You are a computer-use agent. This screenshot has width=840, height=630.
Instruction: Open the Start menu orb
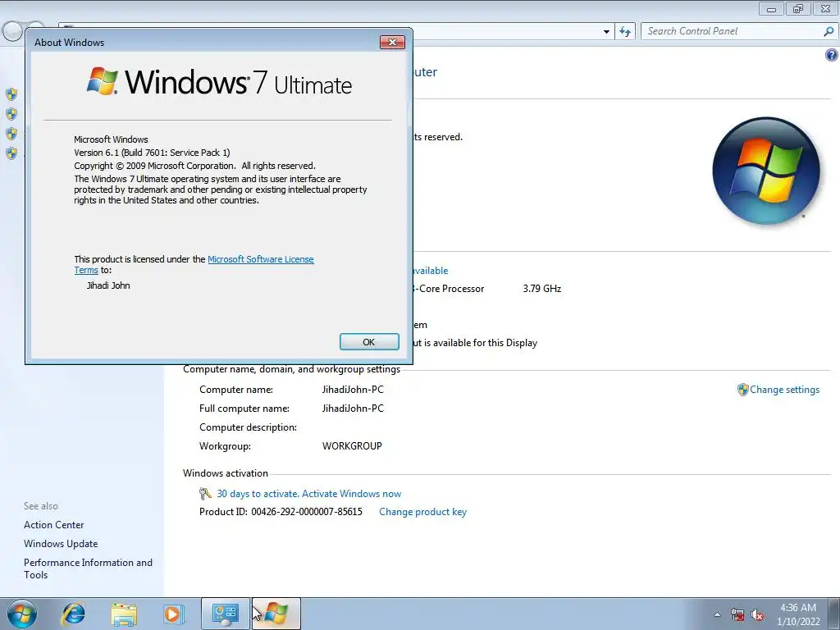(22, 614)
